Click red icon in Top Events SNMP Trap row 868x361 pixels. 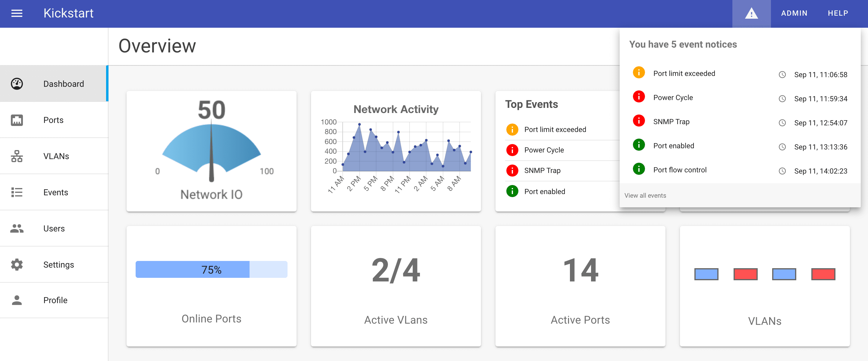coord(512,170)
